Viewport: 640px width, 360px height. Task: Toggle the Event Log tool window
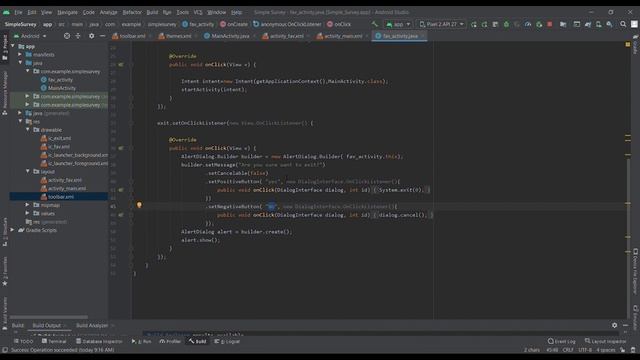tap(562, 341)
